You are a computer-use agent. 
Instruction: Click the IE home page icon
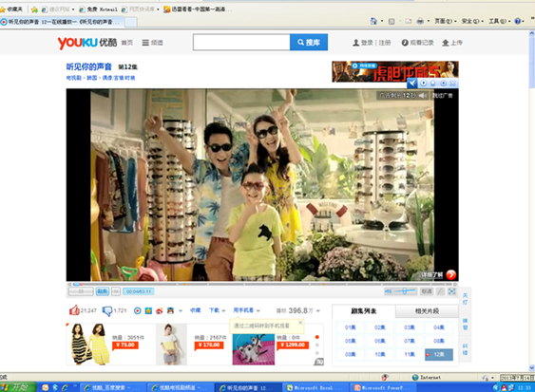pyautogui.click(x=373, y=21)
